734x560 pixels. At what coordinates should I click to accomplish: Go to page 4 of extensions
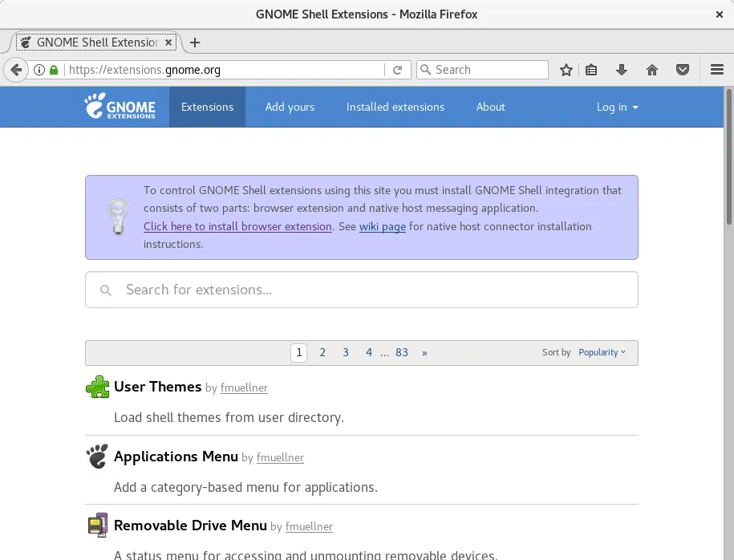(369, 352)
